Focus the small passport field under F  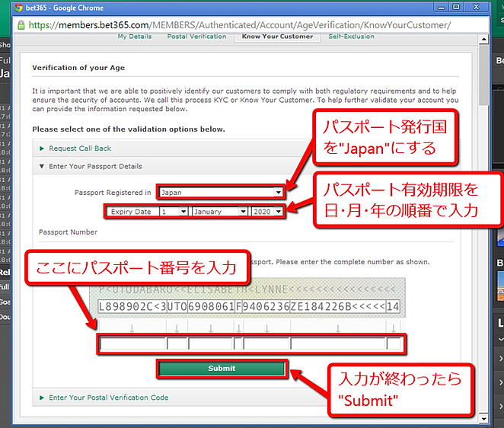pyautogui.click(x=238, y=343)
